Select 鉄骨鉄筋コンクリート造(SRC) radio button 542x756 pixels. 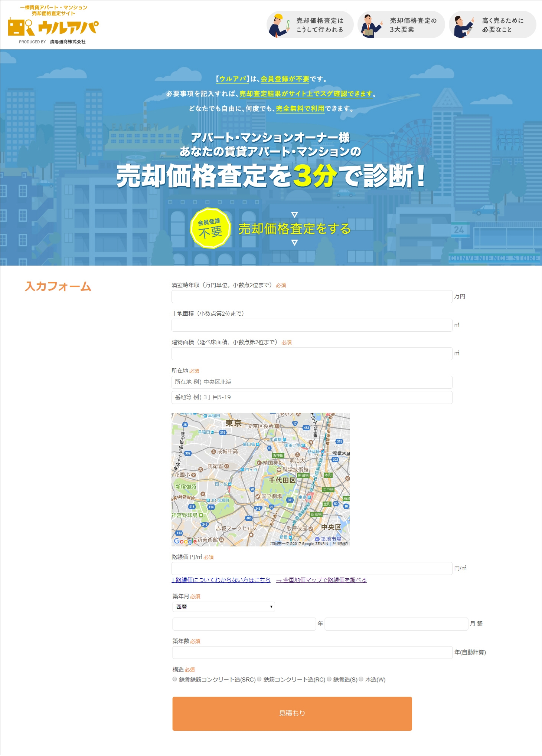(x=175, y=679)
